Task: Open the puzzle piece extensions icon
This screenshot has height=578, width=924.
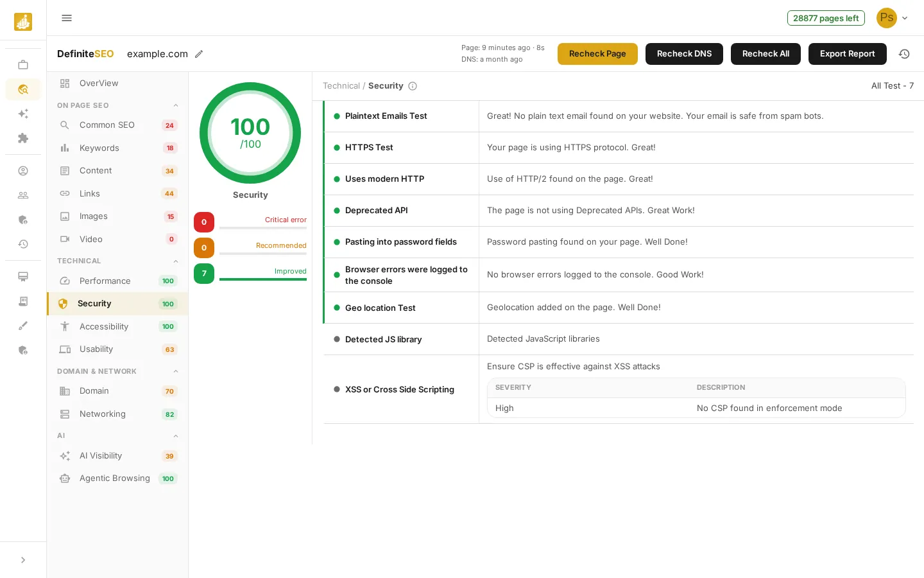Action: point(23,138)
